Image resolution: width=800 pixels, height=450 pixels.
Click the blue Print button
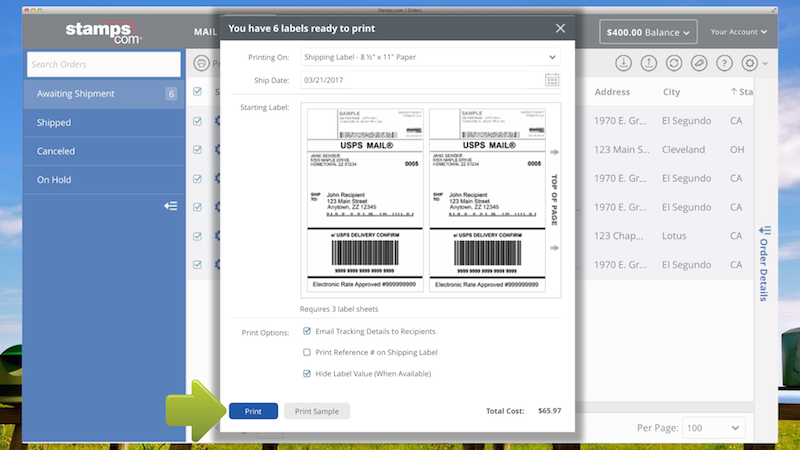[253, 411]
